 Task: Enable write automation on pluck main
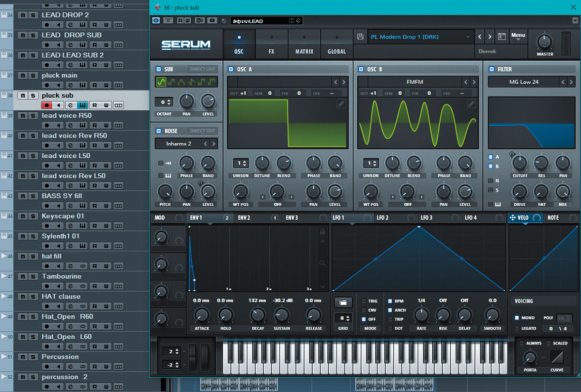tap(107, 85)
